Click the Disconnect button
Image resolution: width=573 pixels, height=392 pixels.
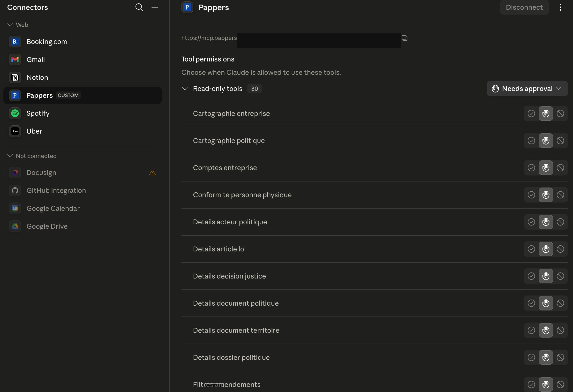(x=524, y=7)
